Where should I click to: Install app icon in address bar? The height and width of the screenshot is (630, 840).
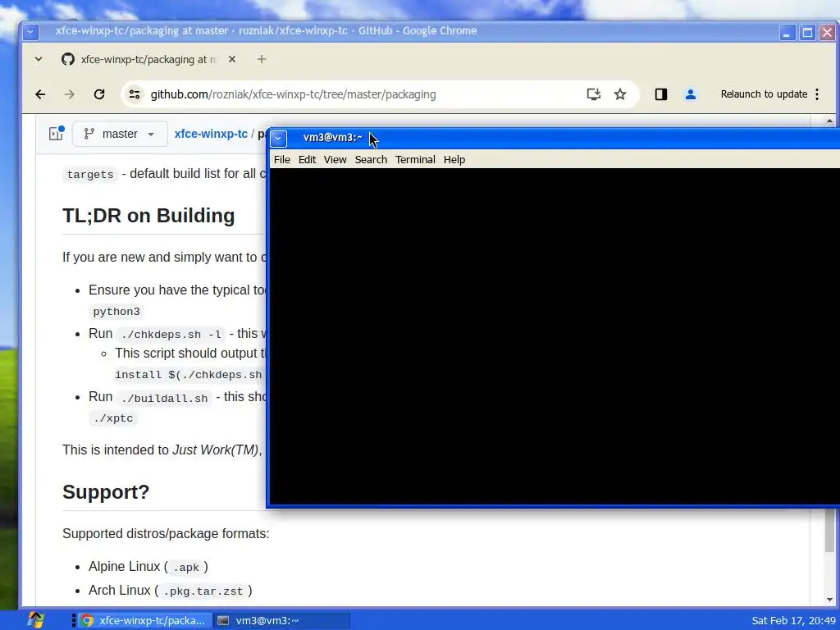coord(594,94)
